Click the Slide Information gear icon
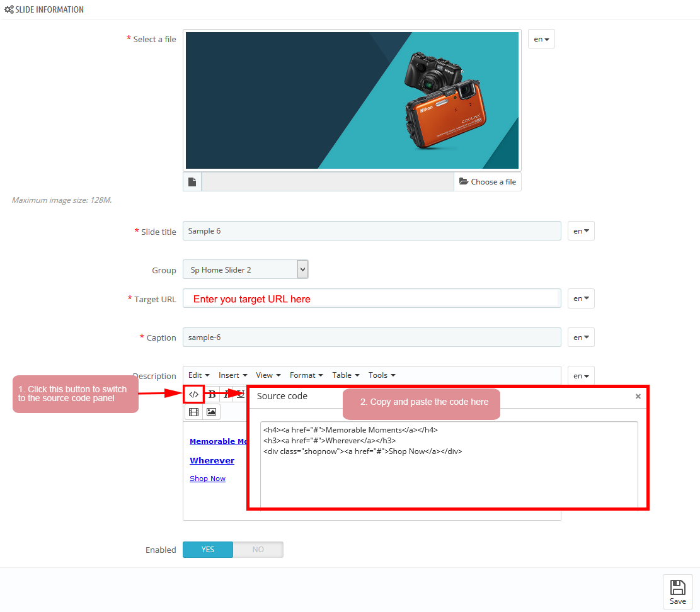 pos(9,9)
